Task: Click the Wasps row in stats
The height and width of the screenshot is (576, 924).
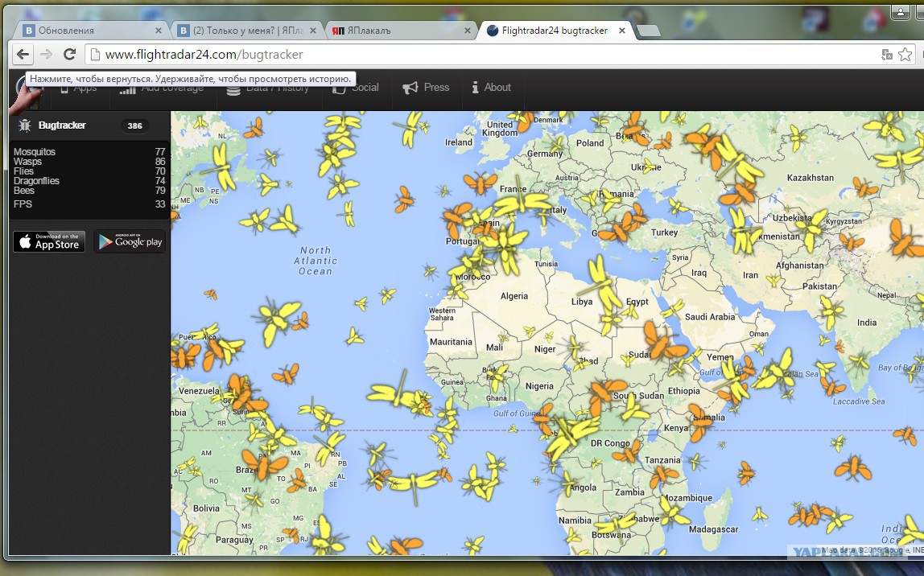Action: pos(89,162)
